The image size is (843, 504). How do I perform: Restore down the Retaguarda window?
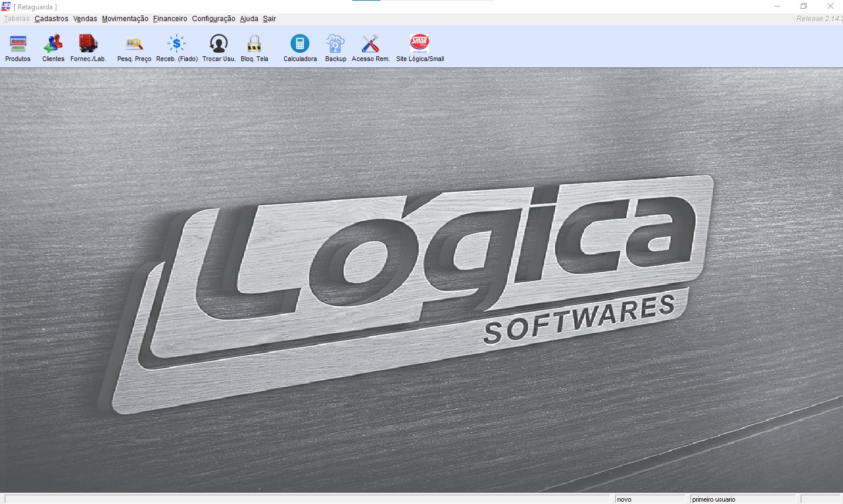click(804, 6)
